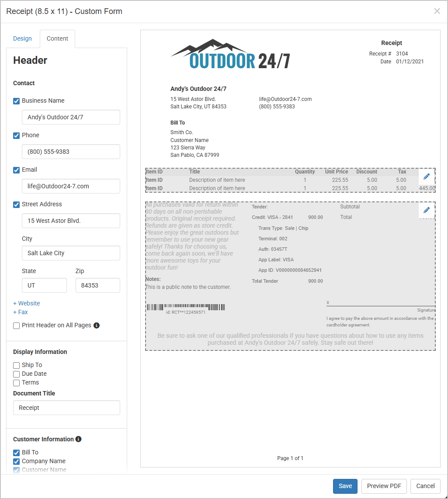Open the line items edit pencil icon
Screen dimensions: 448x499
click(x=427, y=176)
